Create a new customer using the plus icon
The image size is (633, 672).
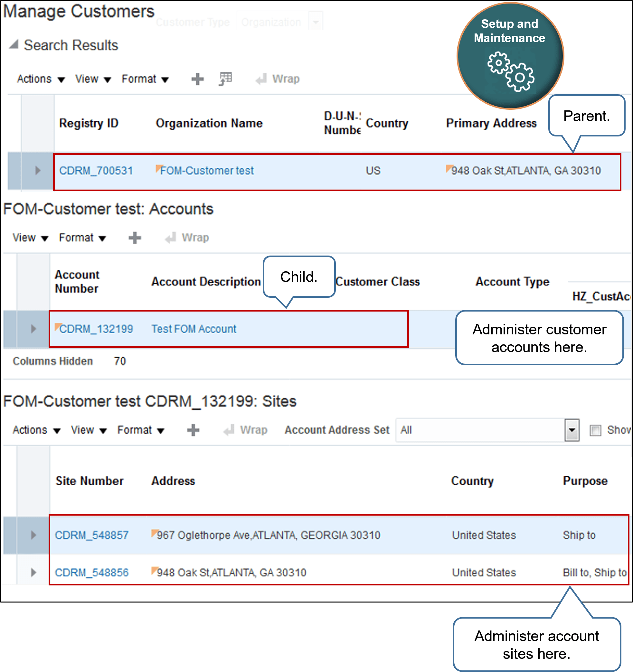pyautogui.click(x=197, y=79)
